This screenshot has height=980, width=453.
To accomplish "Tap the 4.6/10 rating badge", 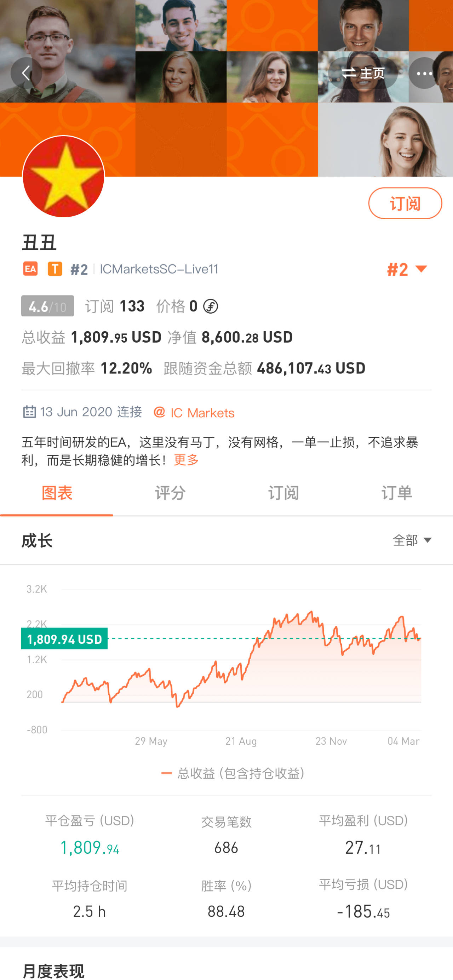I will [x=47, y=306].
